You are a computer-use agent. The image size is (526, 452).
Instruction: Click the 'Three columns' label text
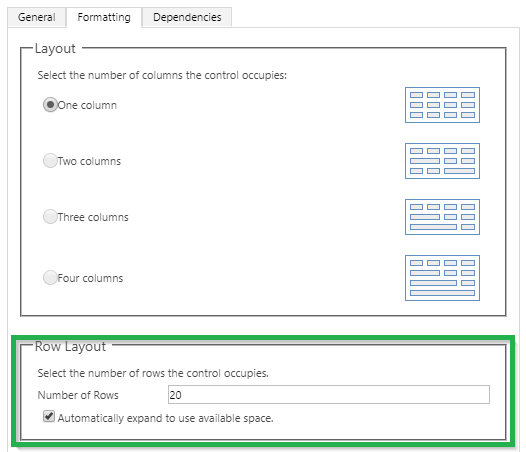tap(93, 217)
